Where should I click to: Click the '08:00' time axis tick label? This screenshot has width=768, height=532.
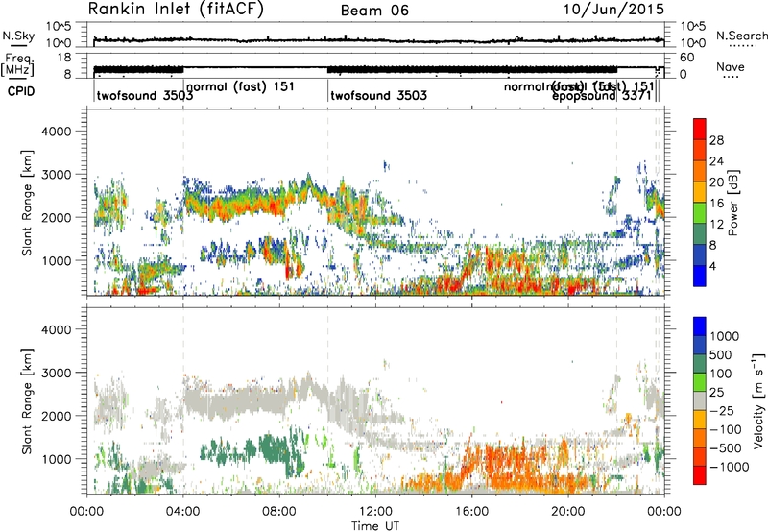[x=278, y=512]
